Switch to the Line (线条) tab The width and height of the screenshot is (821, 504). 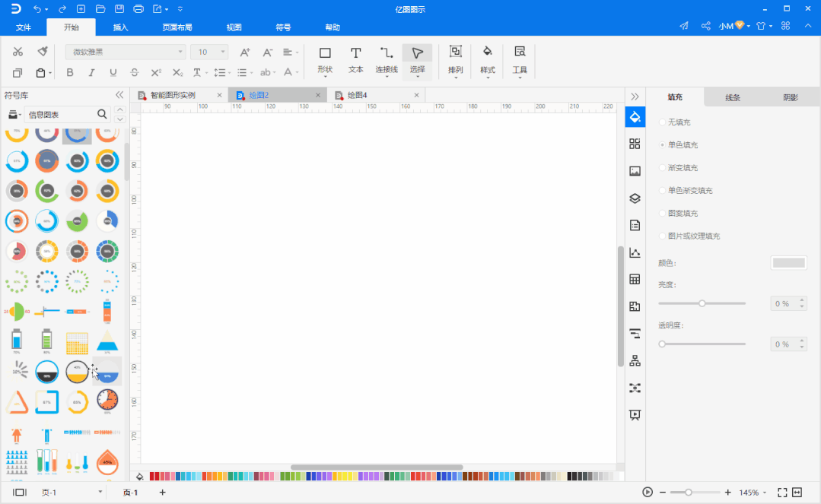[x=733, y=97]
